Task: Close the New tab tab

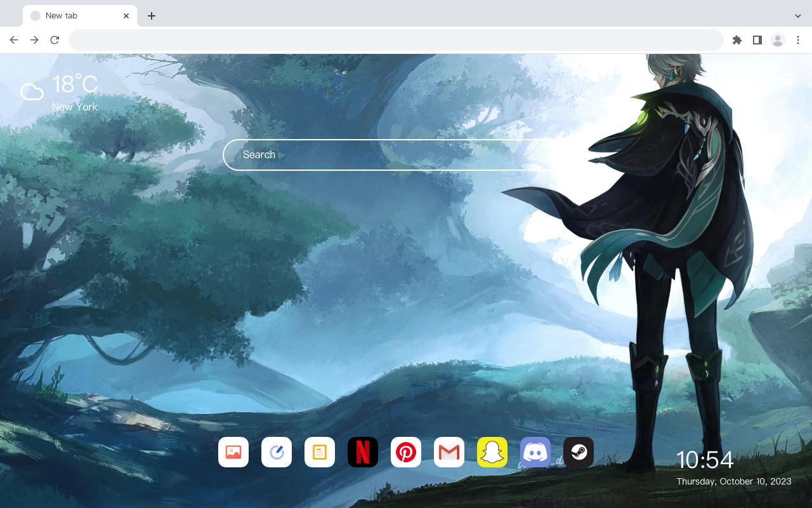Action: point(126,16)
